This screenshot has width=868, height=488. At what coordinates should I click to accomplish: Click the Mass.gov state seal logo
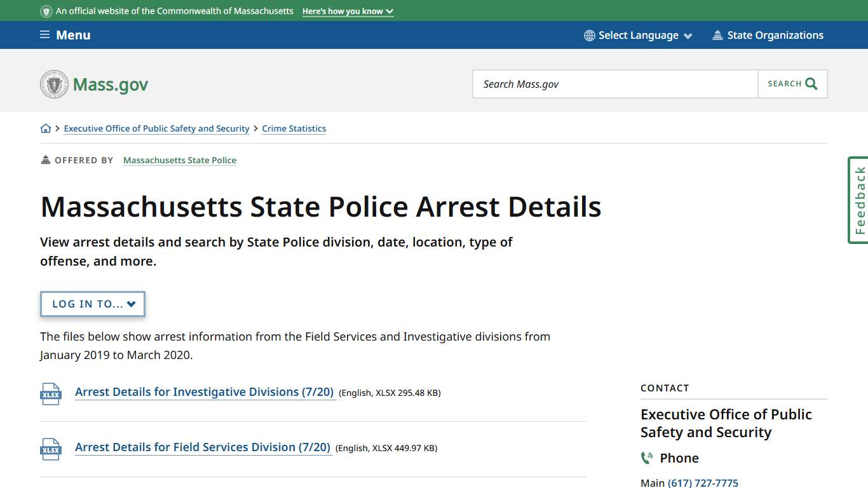[54, 84]
